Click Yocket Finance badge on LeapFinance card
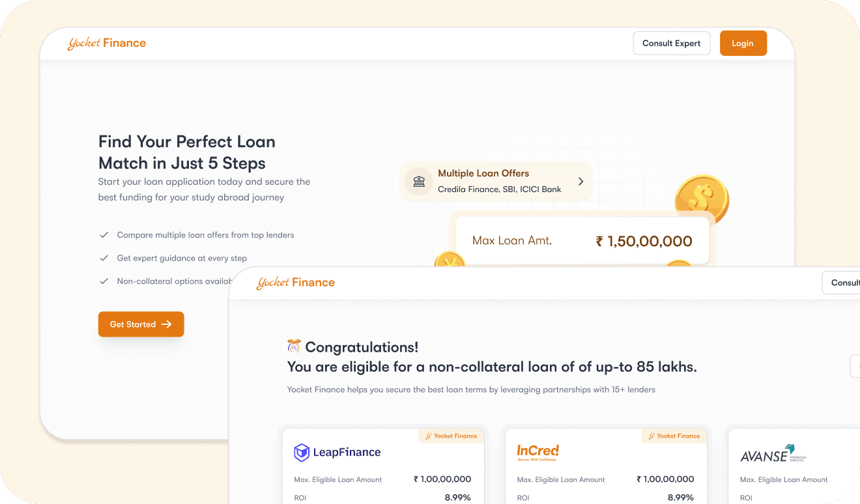Image resolution: width=860 pixels, height=504 pixels. point(451,436)
